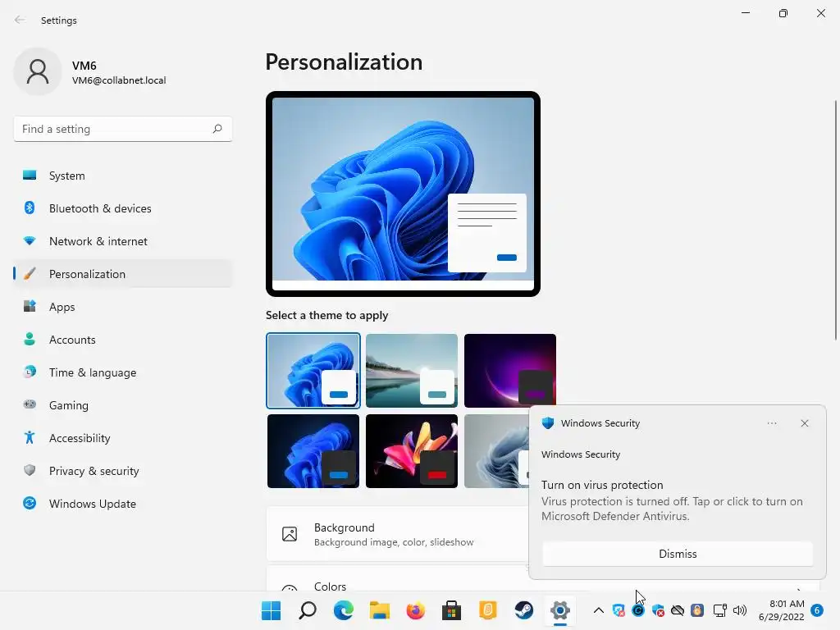Viewport: 840px width, 630px height.
Task: Open the Accounts settings page
Action: point(123,340)
